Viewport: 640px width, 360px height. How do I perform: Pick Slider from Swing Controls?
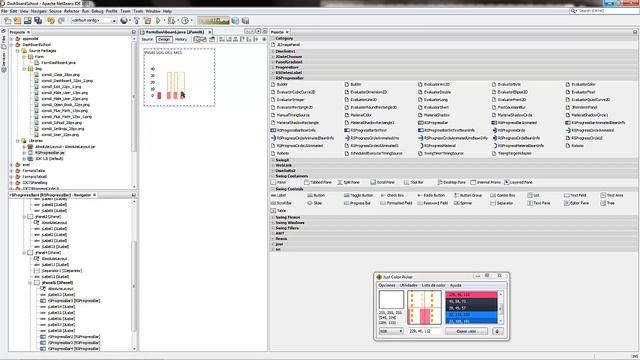click(315, 203)
